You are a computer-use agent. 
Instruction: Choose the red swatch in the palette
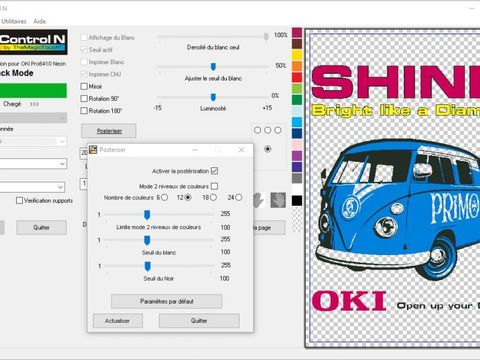point(297,77)
